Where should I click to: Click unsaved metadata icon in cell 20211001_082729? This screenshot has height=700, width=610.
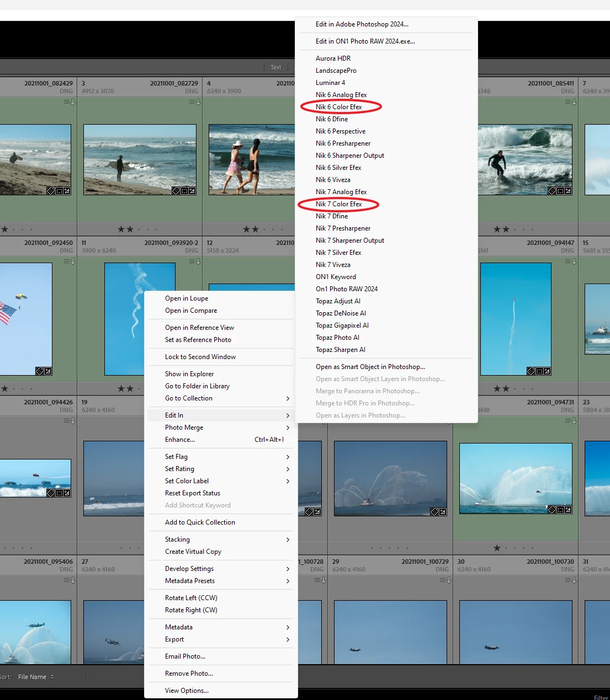pyautogui.click(x=194, y=102)
